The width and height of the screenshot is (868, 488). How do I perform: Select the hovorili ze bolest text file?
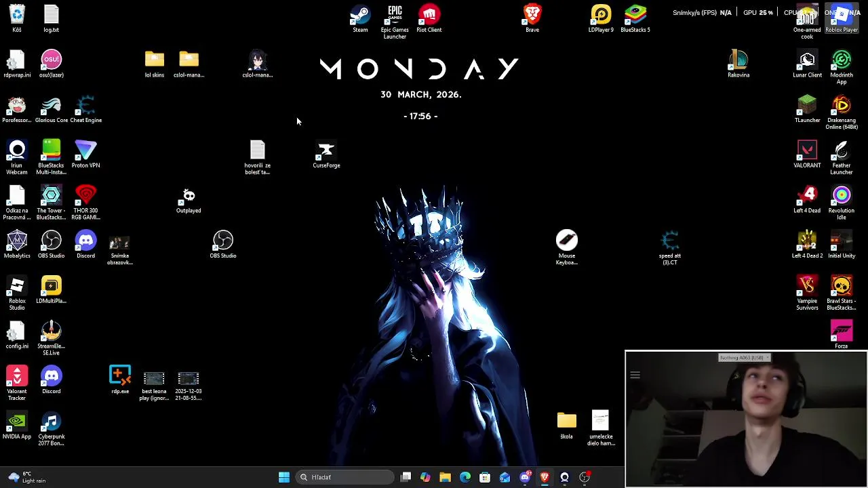tap(258, 157)
